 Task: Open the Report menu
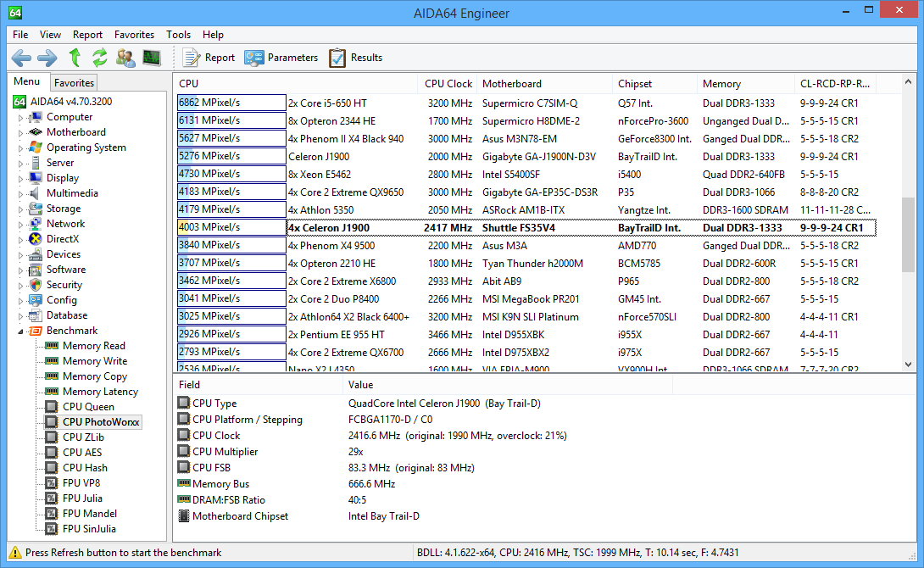pos(88,35)
